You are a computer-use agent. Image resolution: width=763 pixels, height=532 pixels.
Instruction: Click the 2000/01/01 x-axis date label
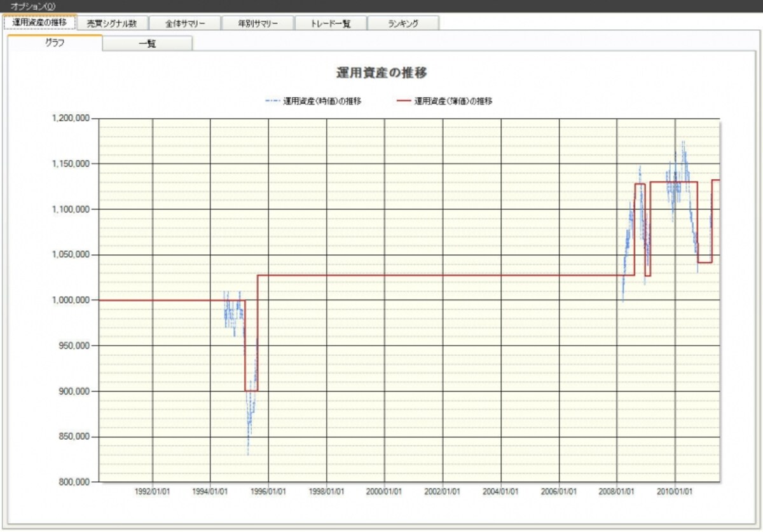coord(385,493)
